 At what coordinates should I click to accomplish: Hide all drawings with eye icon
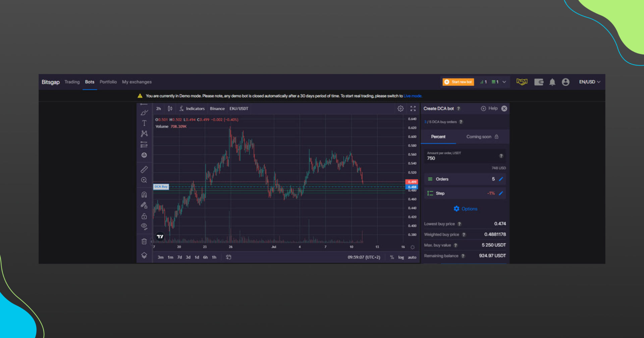[x=144, y=226]
